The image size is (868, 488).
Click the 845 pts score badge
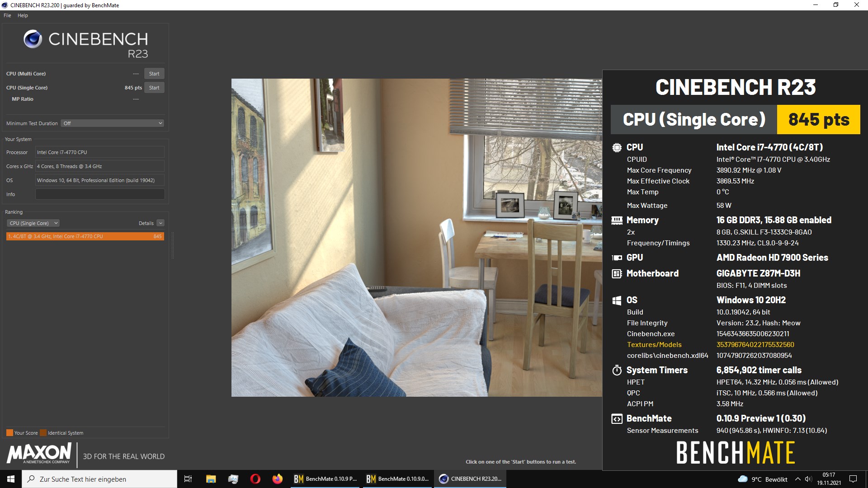818,120
